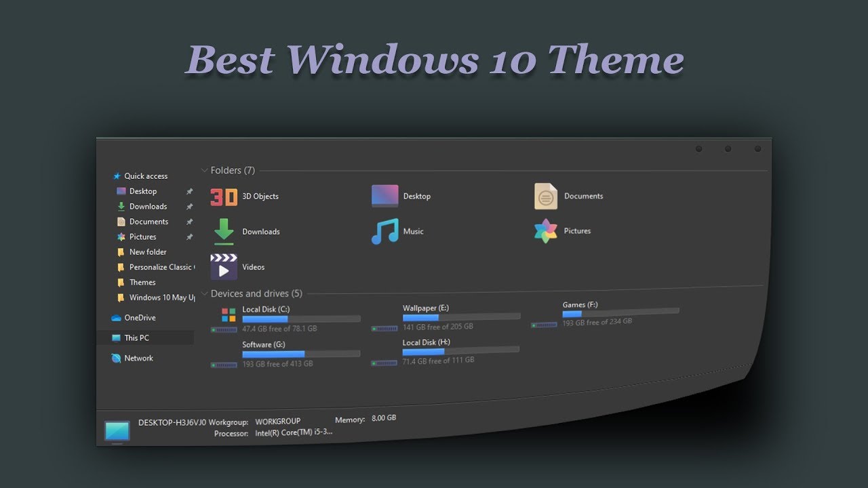Select Desktop in the Quick access tree
The height and width of the screenshot is (488, 868).
tap(143, 192)
